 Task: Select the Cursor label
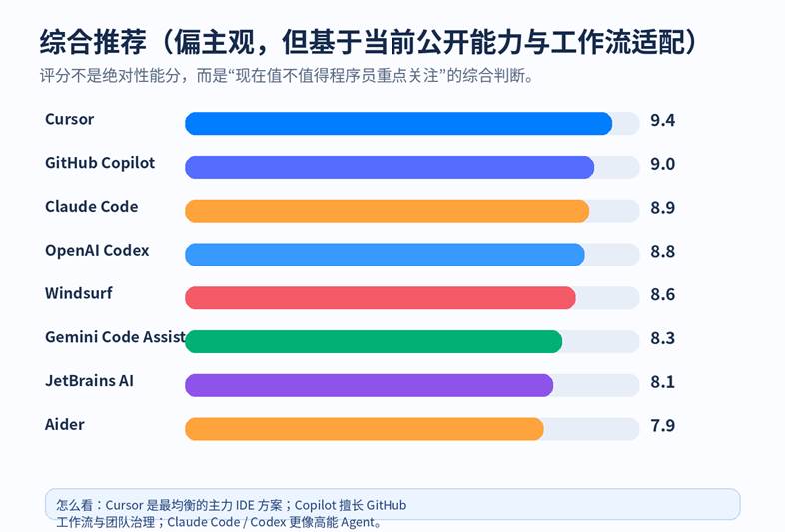(69, 119)
